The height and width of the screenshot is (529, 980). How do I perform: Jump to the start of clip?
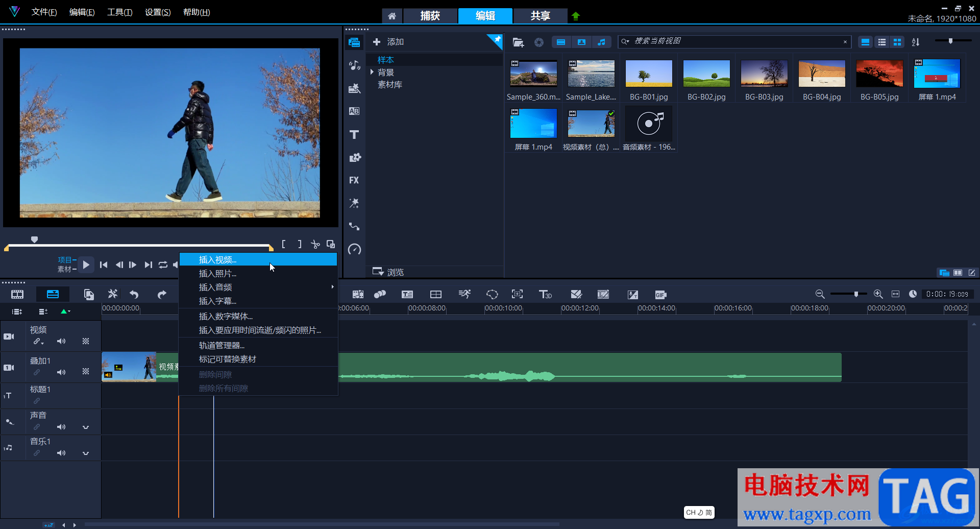[104, 264]
